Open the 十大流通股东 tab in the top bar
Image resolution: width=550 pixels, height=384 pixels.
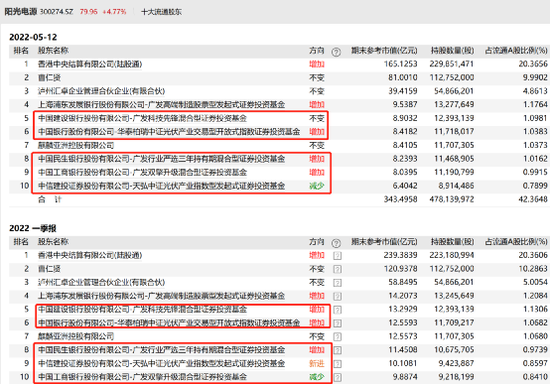[161, 12]
